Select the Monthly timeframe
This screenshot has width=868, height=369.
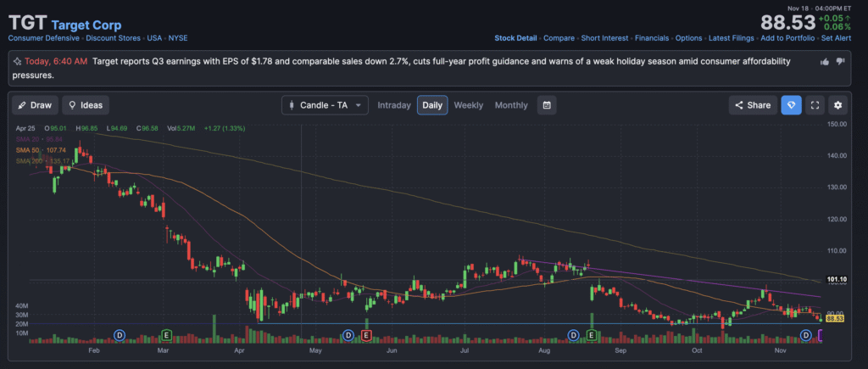(511, 105)
